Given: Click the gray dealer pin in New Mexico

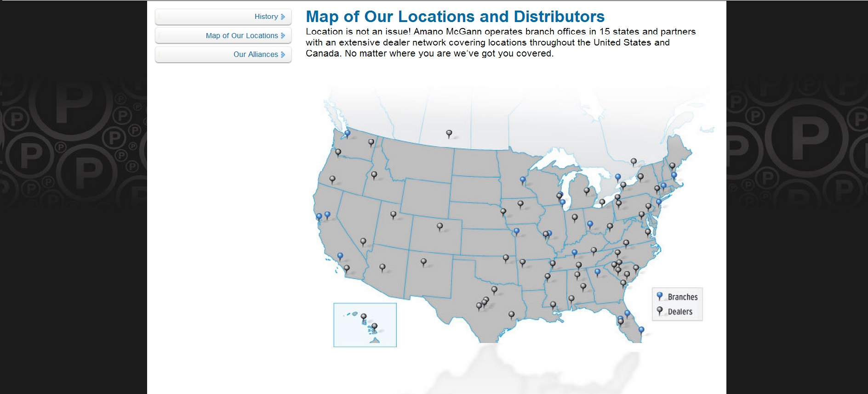Looking at the screenshot, I should pos(423,261).
